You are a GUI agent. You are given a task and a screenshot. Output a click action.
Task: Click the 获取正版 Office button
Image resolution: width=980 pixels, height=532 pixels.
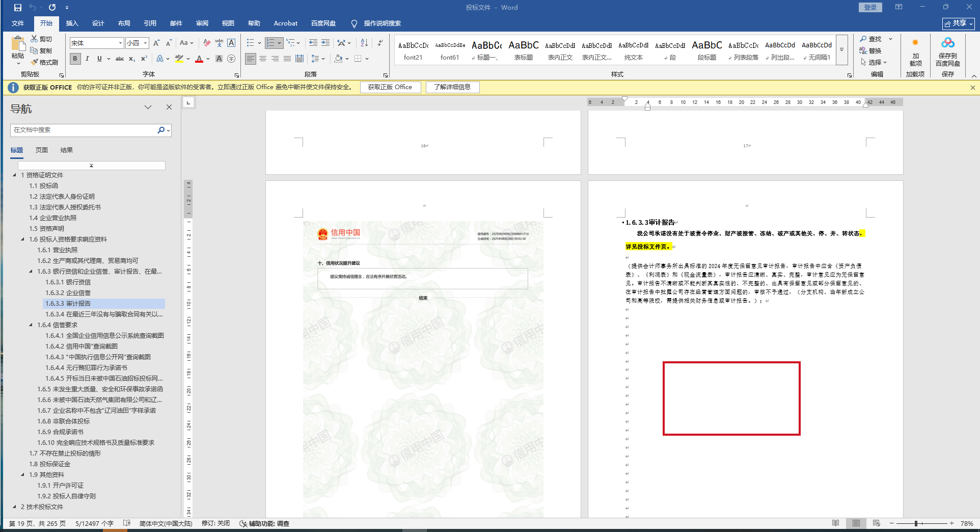tap(390, 87)
